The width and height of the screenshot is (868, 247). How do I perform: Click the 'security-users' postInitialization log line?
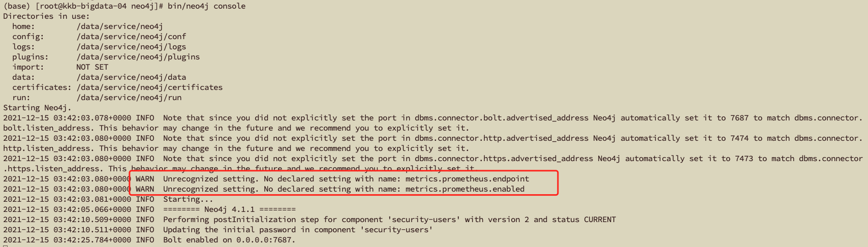click(x=309, y=220)
